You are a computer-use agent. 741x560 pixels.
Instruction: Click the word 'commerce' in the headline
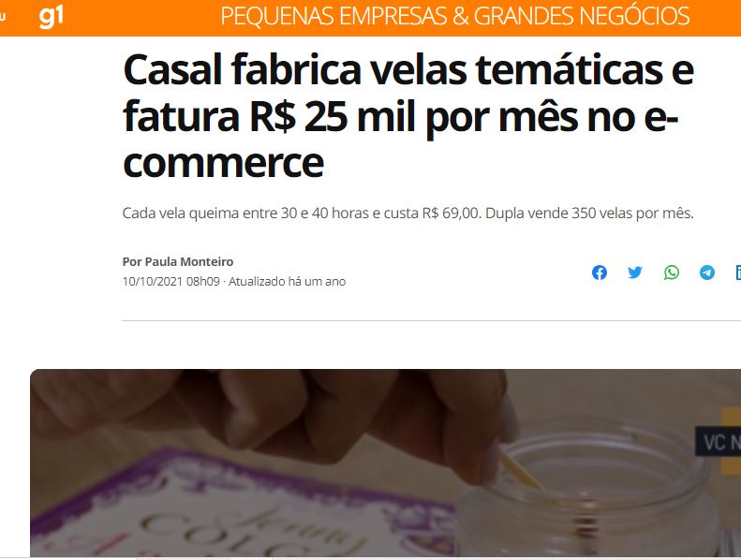coord(223,163)
